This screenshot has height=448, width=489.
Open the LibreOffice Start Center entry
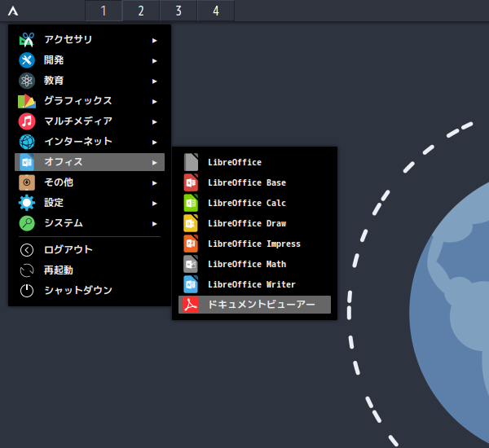tap(254, 162)
